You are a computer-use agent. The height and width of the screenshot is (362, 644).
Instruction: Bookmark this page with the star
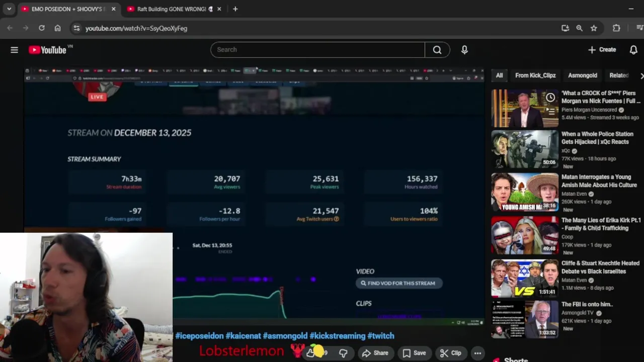594,28
